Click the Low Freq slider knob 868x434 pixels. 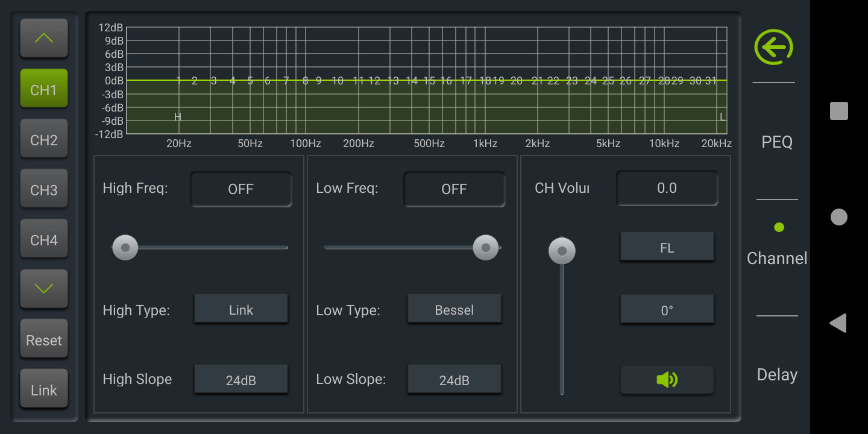click(485, 247)
